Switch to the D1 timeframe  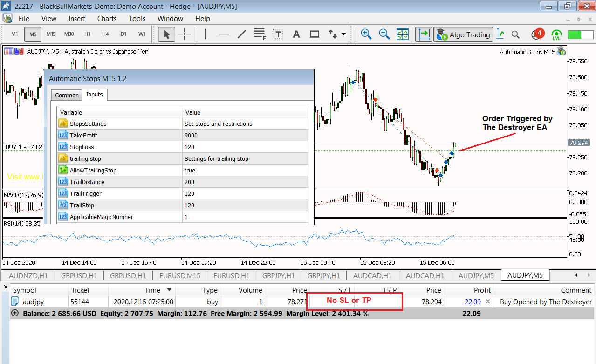point(123,34)
